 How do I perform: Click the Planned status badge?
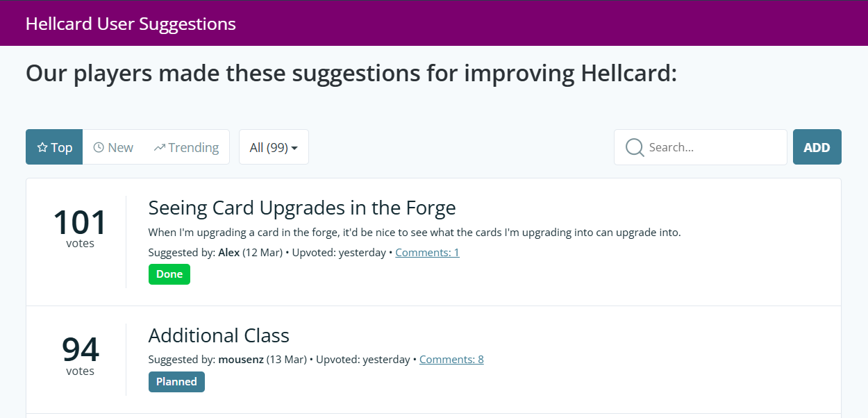[176, 382]
